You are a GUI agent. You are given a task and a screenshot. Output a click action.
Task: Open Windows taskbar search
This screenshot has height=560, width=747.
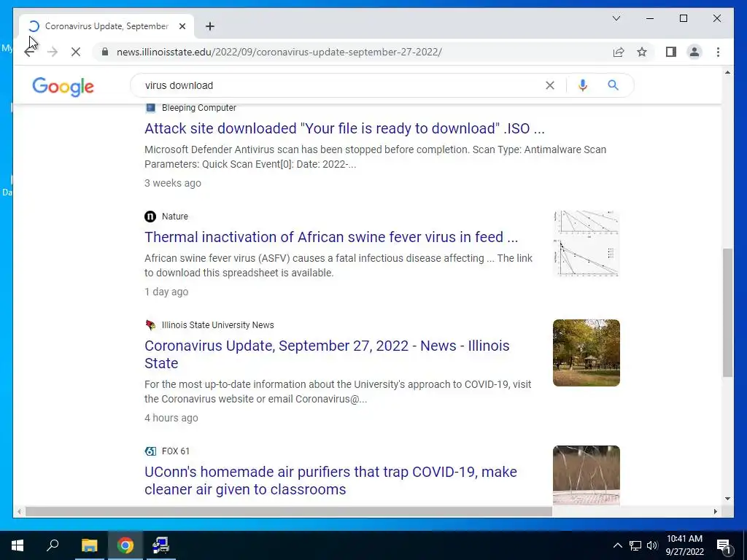click(53, 545)
